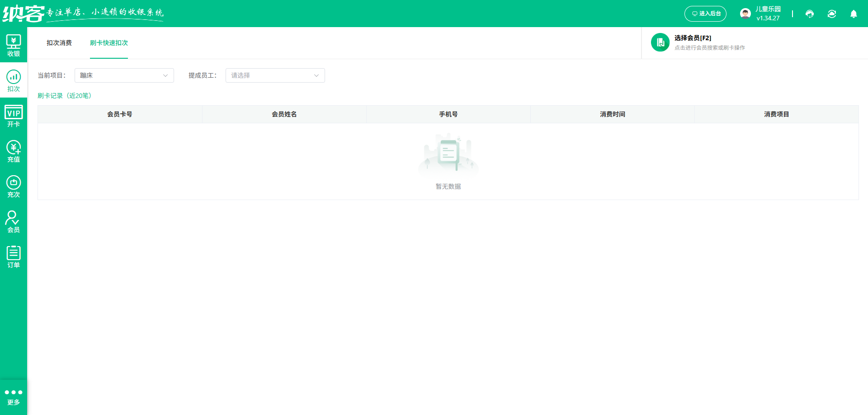Image resolution: width=868 pixels, height=415 pixels.
Task: Open the 会员 members module
Action: click(14, 221)
